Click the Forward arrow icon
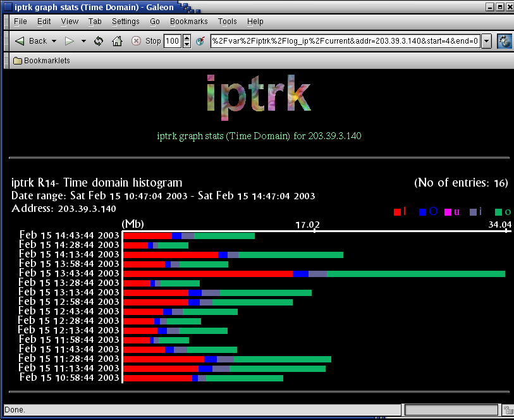Screen dimensions: 514x420 click(69, 41)
